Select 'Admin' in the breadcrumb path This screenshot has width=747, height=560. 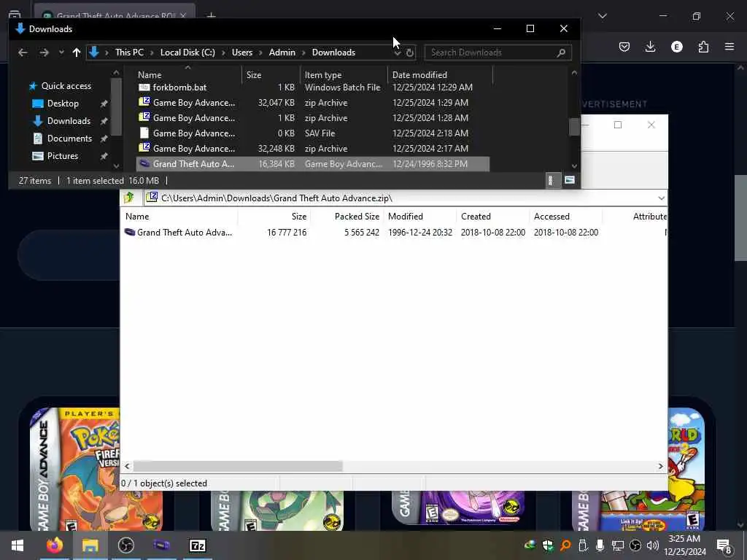(x=282, y=52)
